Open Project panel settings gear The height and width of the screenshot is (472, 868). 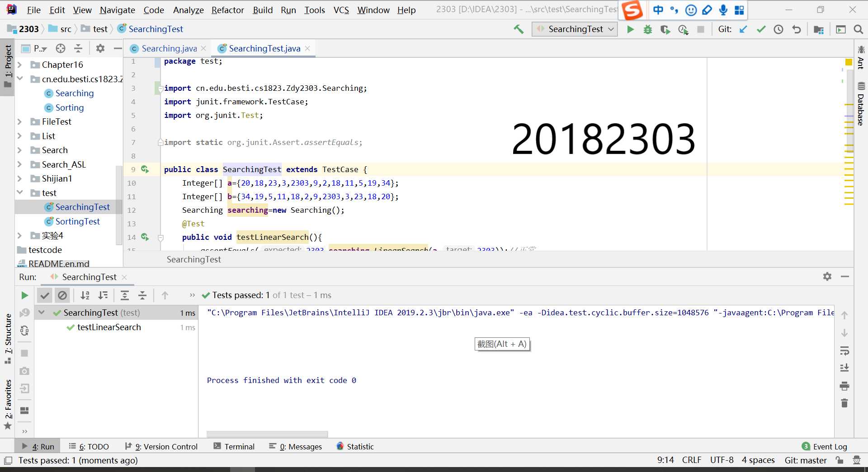pyautogui.click(x=100, y=48)
